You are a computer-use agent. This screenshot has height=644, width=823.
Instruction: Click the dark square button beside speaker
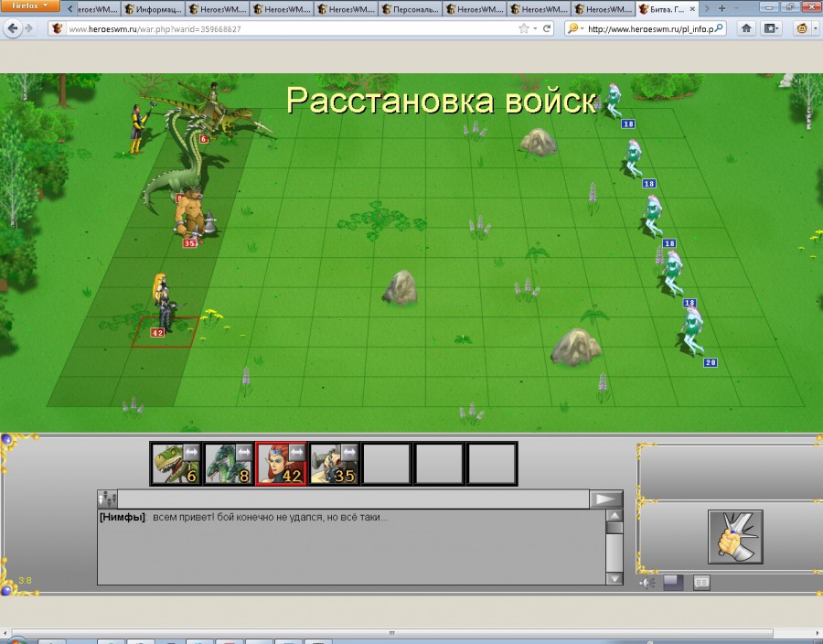click(x=673, y=583)
